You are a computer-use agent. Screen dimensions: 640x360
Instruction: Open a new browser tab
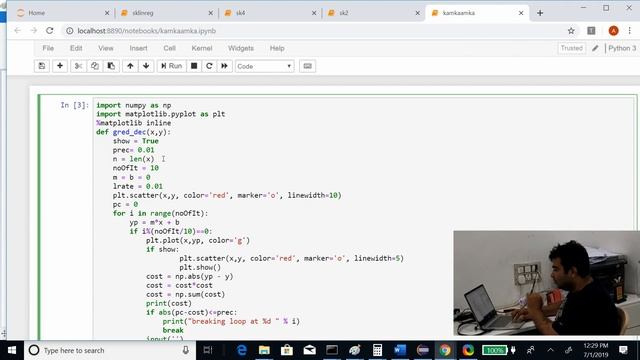click(x=540, y=13)
